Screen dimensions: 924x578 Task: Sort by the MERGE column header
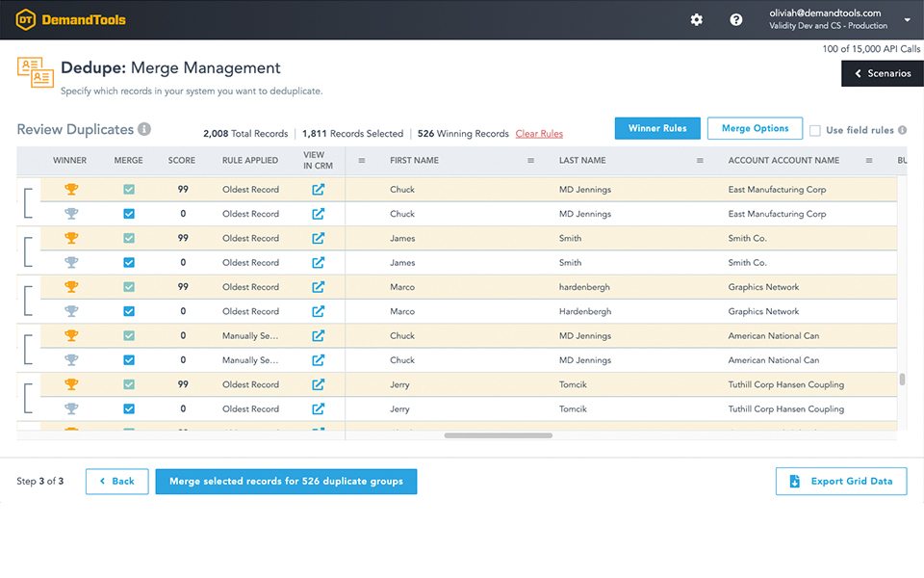click(x=128, y=161)
